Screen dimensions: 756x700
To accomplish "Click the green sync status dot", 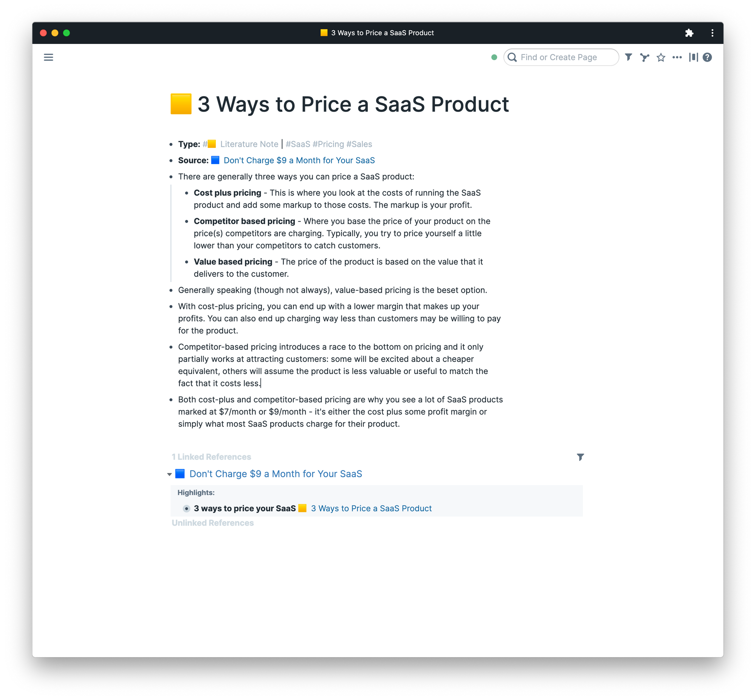I will 494,57.
